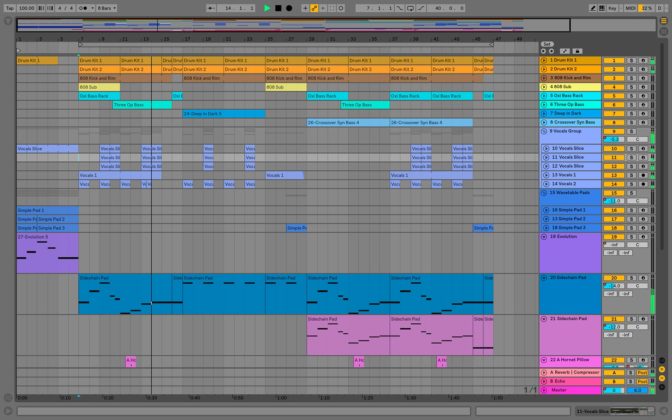Switch view with top-right yellow Arrangement selector
Viewport: 672px width, 420px height.
(x=663, y=20)
